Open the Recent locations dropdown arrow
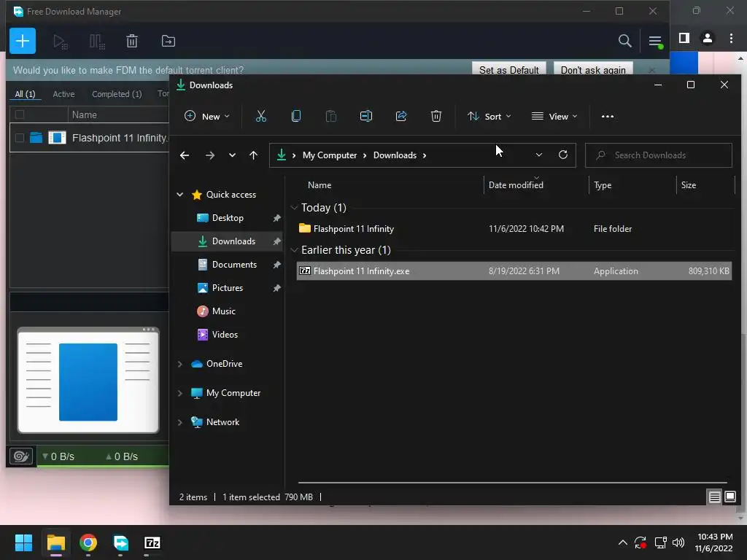This screenshot has height=560, width=747. tap(232, 155)
